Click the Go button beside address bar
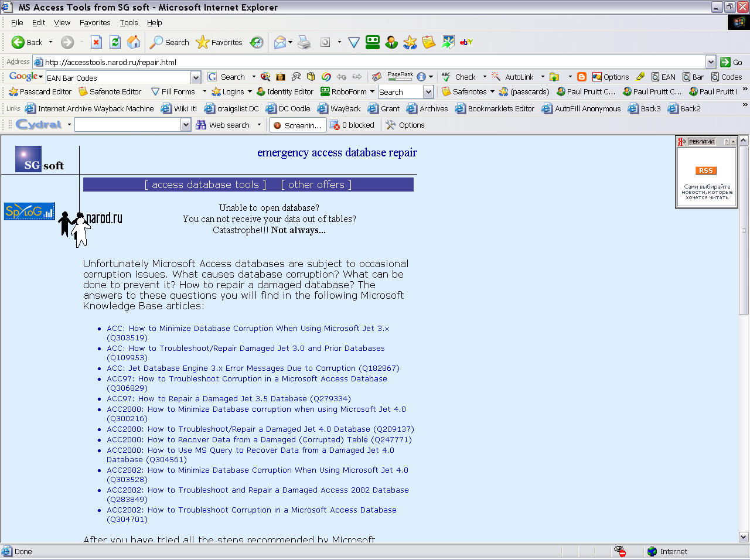750x560 pixels. coord(731,62)
